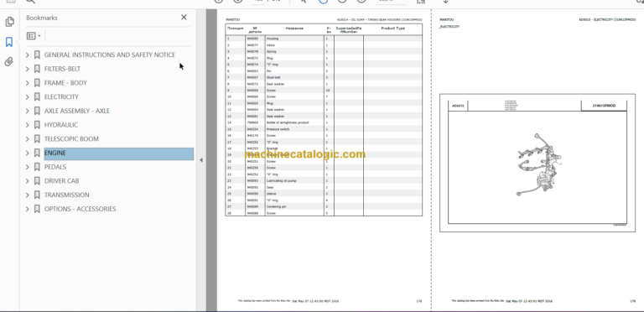Click the 'Product Type' column header

pos(393,29)
